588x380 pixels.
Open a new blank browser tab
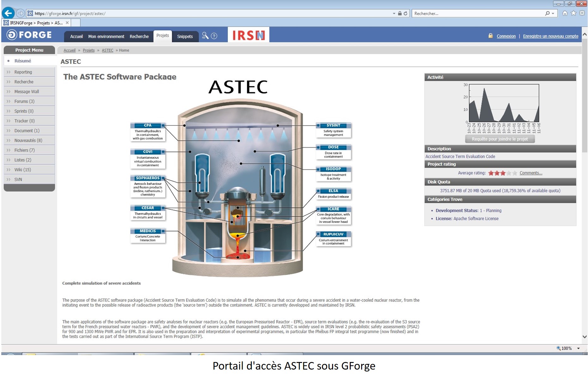(x=76, y=23)
